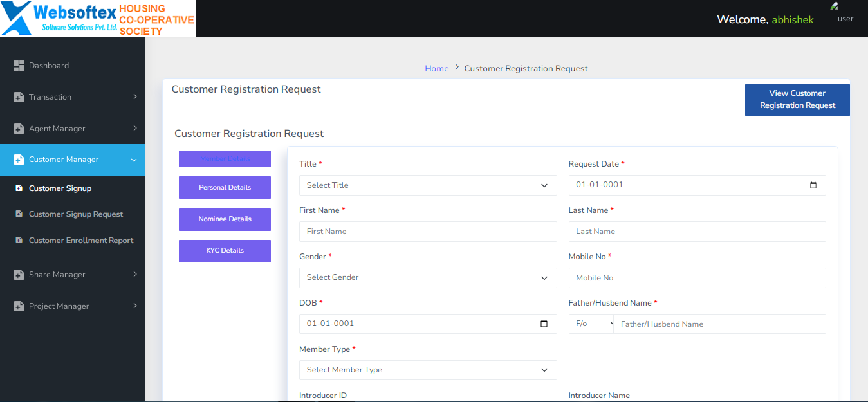Open calendar picker in DOB field
The image size is (868, 402).
544,324
